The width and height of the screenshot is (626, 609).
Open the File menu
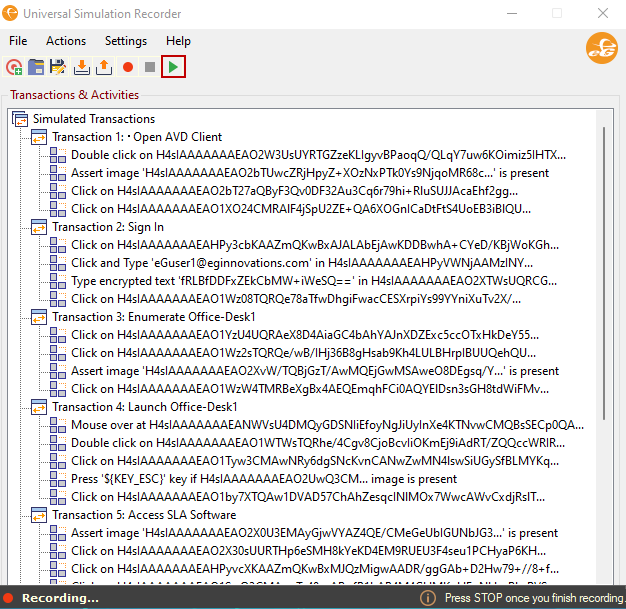click(18, 41)
